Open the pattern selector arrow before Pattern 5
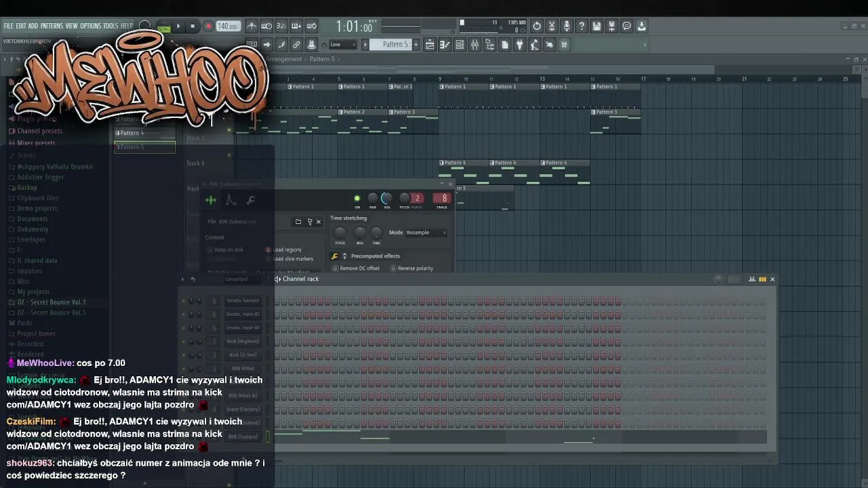The image size is (868, 488). click(x=365, y=45)
